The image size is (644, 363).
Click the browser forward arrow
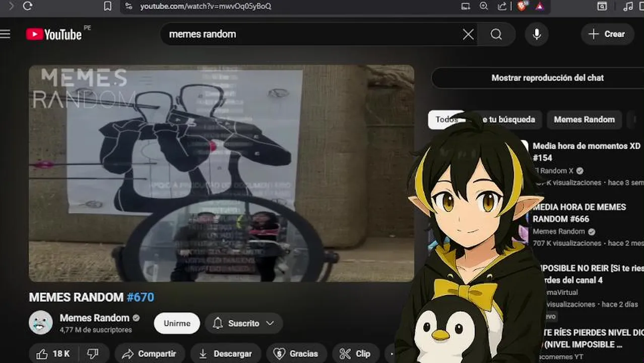(x=11, y=6)
